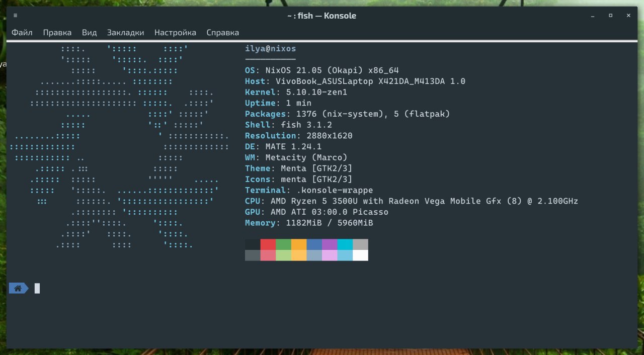Click the Konsole title bar text

coord(322,16)
